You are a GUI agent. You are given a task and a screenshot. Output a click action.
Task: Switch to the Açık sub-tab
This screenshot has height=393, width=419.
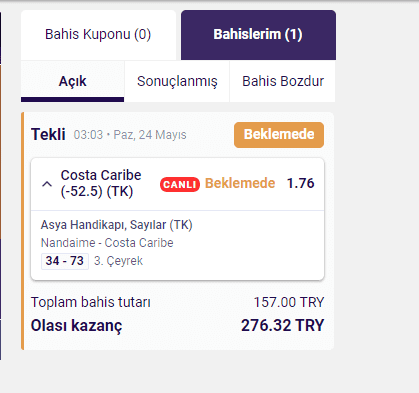coord(72,81)
